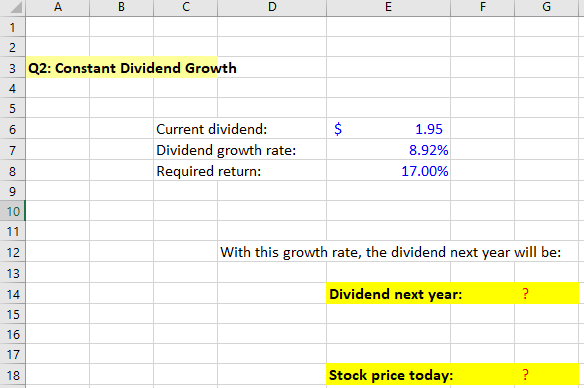This screenshot has width=584, height=388.
Task: Select row 15 header
Action: pos(13,314)
